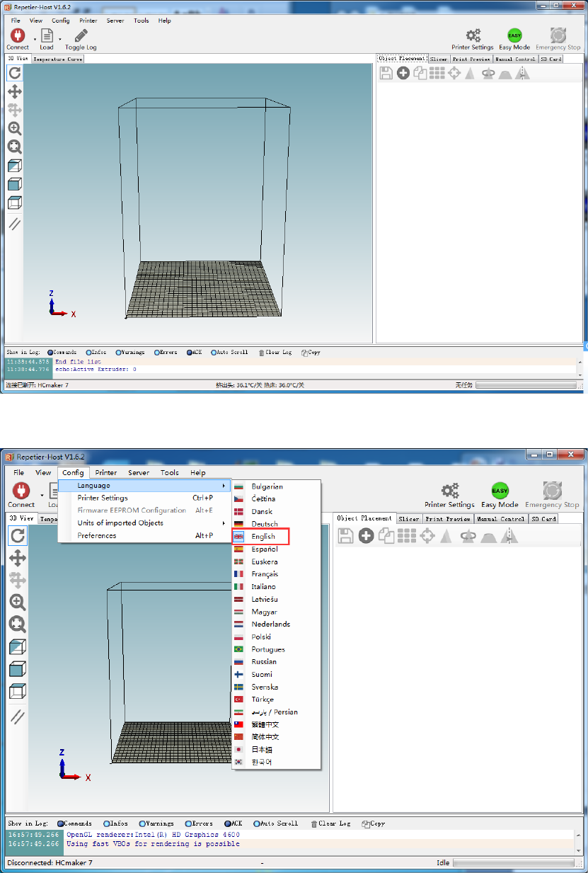Click "Using fast VBOs for rendering" log line
588x873 pixels.
click(x=153, y=843)
